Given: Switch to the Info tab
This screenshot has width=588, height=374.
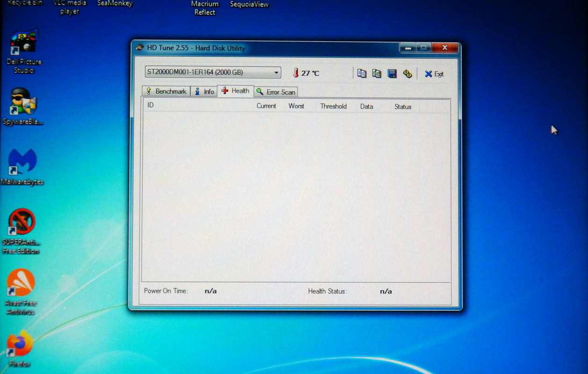Looking at the screenshot, I should coord(204,92).
